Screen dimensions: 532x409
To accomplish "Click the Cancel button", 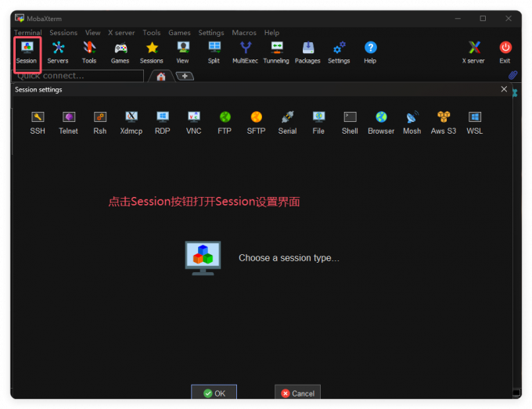I will point(297,393).
